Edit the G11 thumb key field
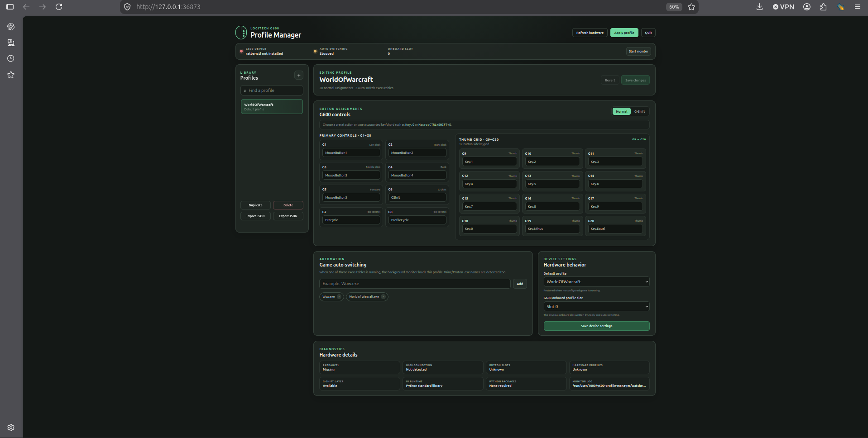Viewport: 868px width, 438px height. pos(615,162)
